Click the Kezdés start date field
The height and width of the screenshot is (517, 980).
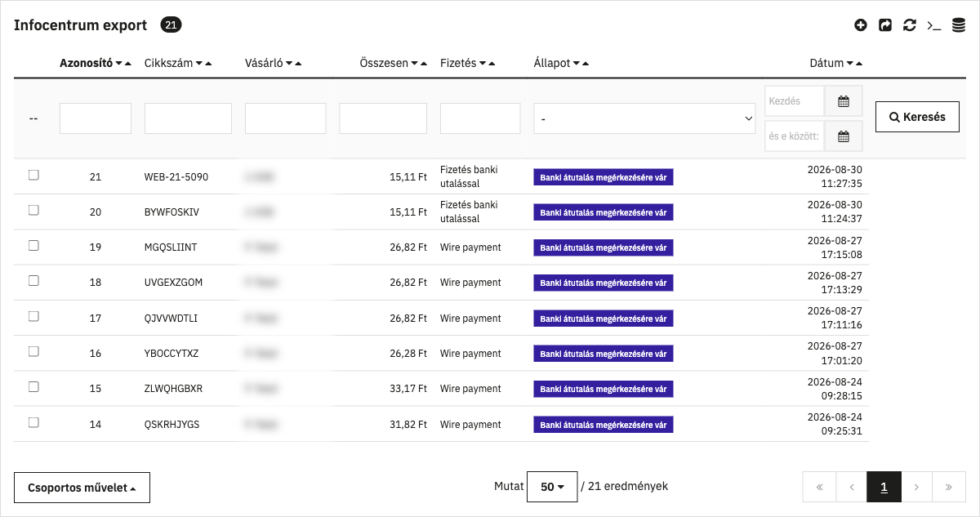point(795,102)
